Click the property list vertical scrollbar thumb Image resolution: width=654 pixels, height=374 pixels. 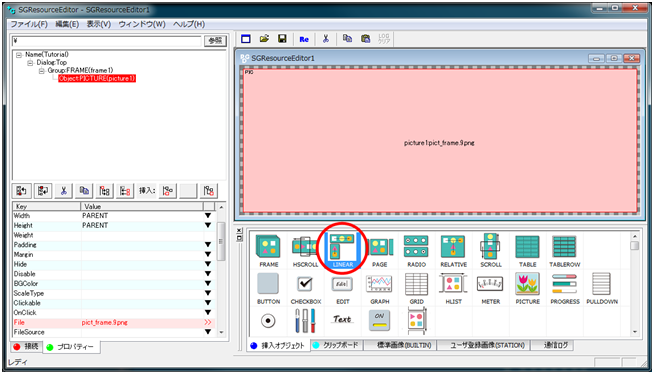(221, 241)
